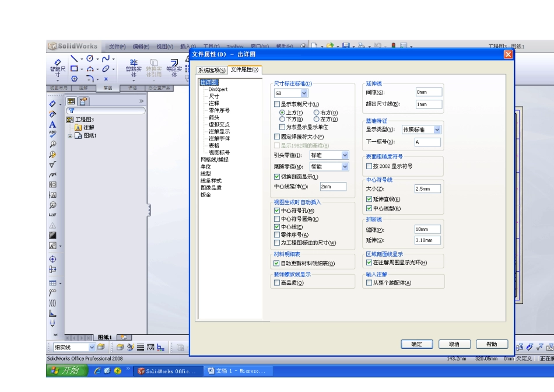The width and height of the screenshot is (554, 392).
Task: Enable the 零件序号 auto-insert checkbox
Action: [277, 235]
